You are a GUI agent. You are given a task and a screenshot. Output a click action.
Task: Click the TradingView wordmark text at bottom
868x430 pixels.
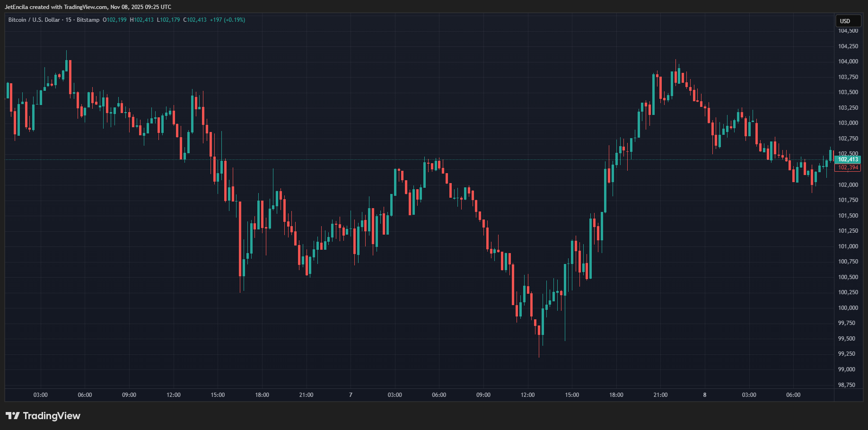52,416
